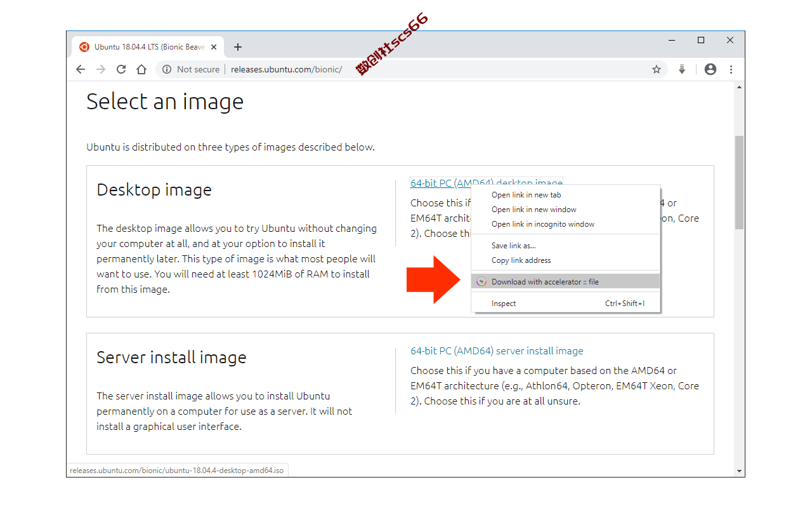This screenshot has width=812, height=508.
Task: Open a new tab with plus button
Action: (238, 47)
